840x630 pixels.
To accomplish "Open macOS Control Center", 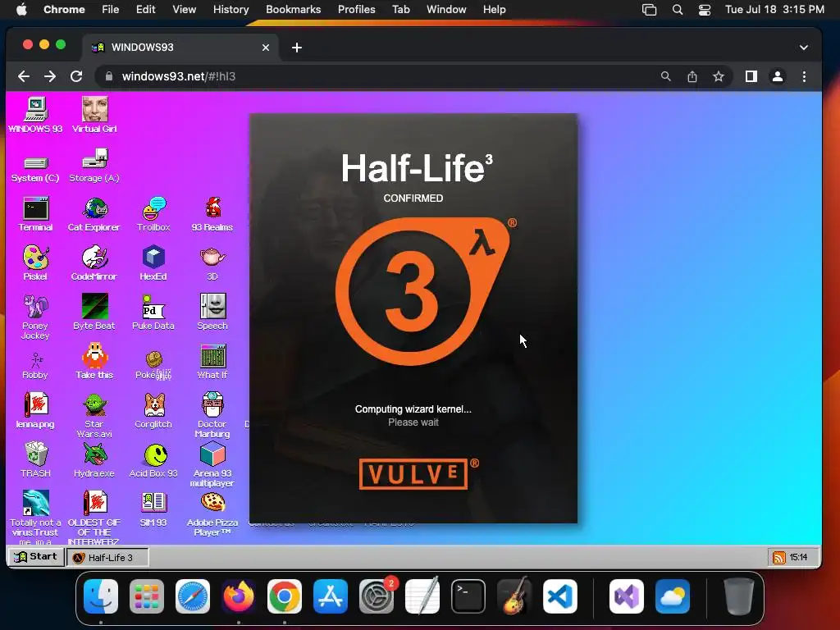I will click(705, 10).
